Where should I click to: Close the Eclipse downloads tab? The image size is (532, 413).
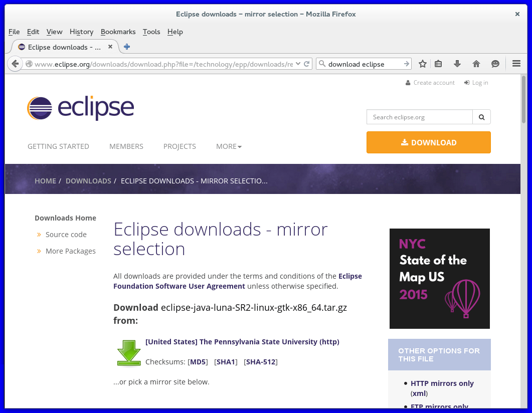pyautogui.click(x=110, y=47)
